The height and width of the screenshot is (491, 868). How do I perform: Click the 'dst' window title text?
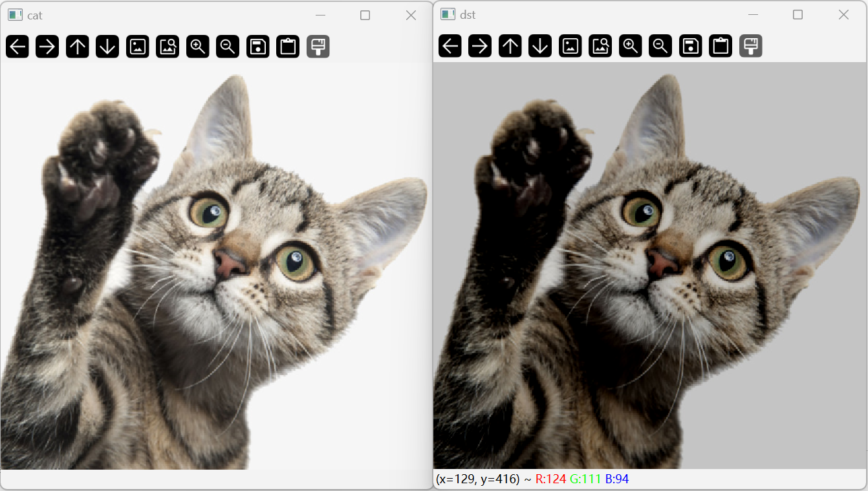pos(468,15)
